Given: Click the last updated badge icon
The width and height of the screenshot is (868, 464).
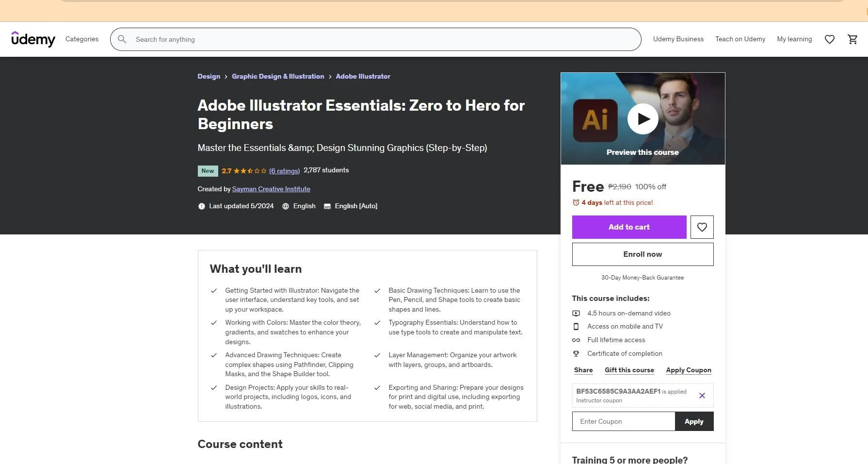Looking at the screenshot, I should (x=202, y=206).
